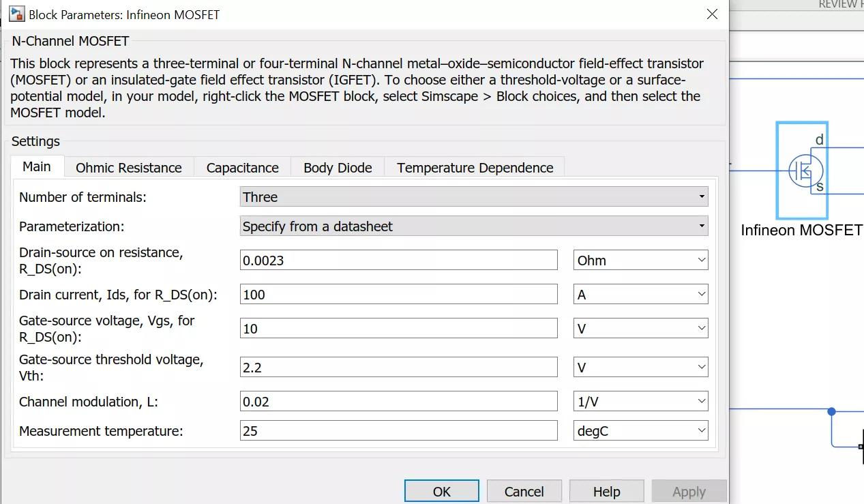Open the threshold voltage Vth unit dropdown
The width and height of the screenshot is (864, 504).
pos(640,367)
